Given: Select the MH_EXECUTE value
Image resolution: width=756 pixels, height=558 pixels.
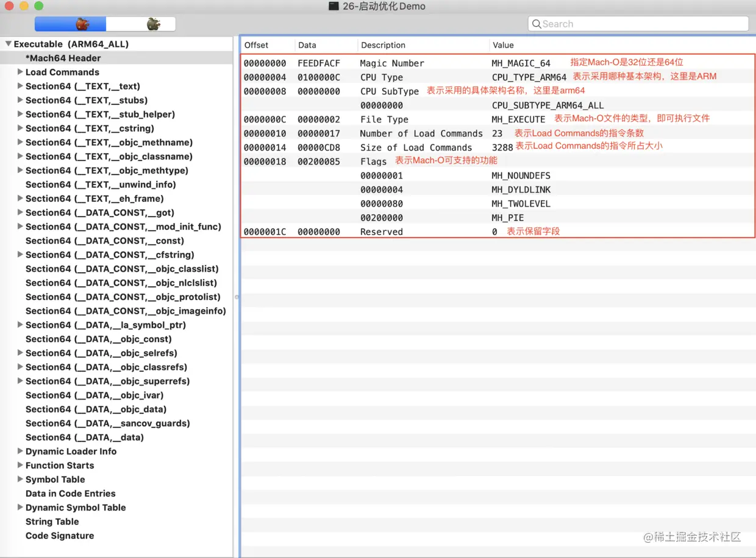Looking at the screenshot, I should (518, 119).
